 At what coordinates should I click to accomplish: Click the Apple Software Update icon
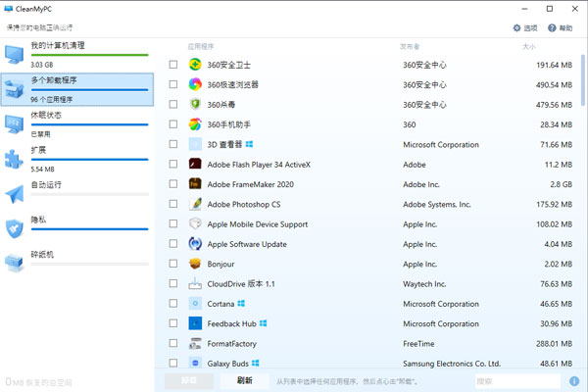(x=195, y=243)
